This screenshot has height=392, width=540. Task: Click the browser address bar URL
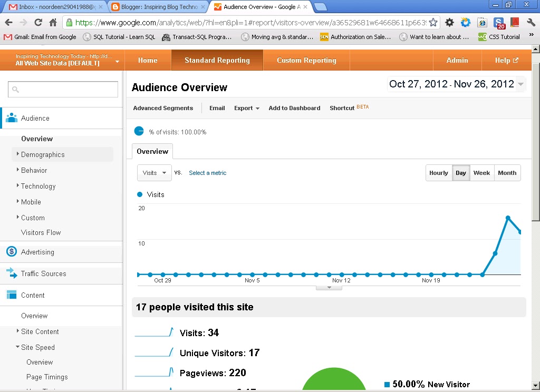[250, 23]
